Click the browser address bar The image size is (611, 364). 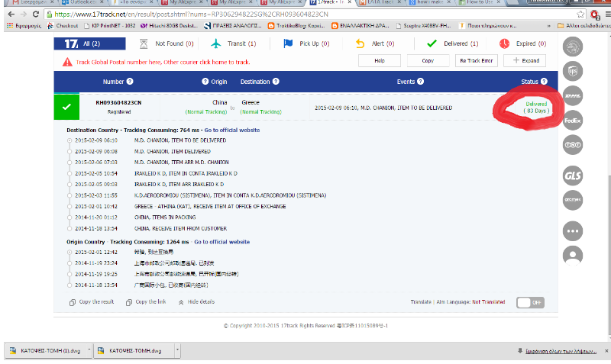[310, 14]
